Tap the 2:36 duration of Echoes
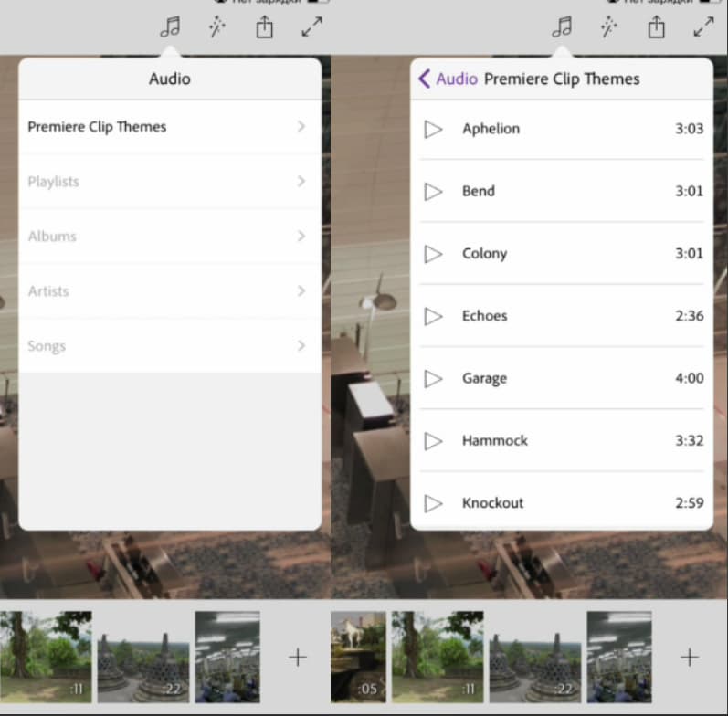Screen dimensions: 728x716 689,316
